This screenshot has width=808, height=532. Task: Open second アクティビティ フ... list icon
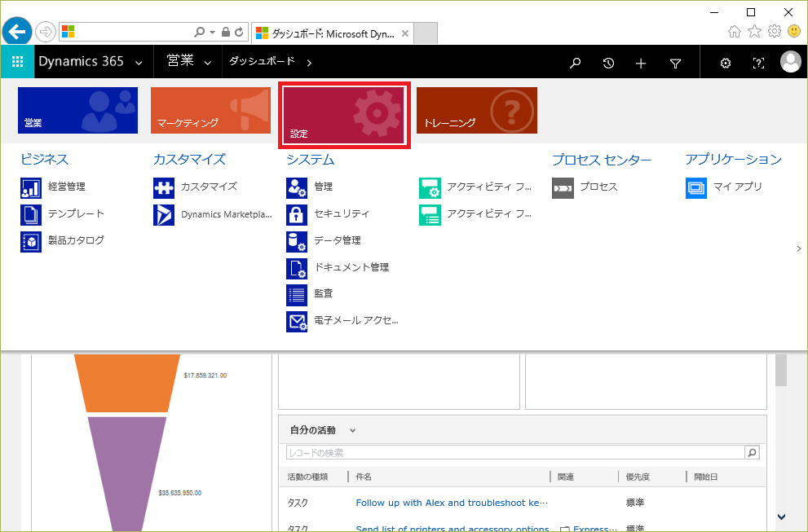(x=430, y=215)
